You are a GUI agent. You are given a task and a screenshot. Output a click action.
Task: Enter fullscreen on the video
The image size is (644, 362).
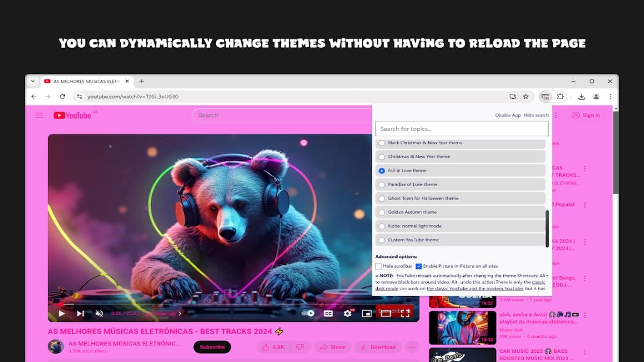405,313
